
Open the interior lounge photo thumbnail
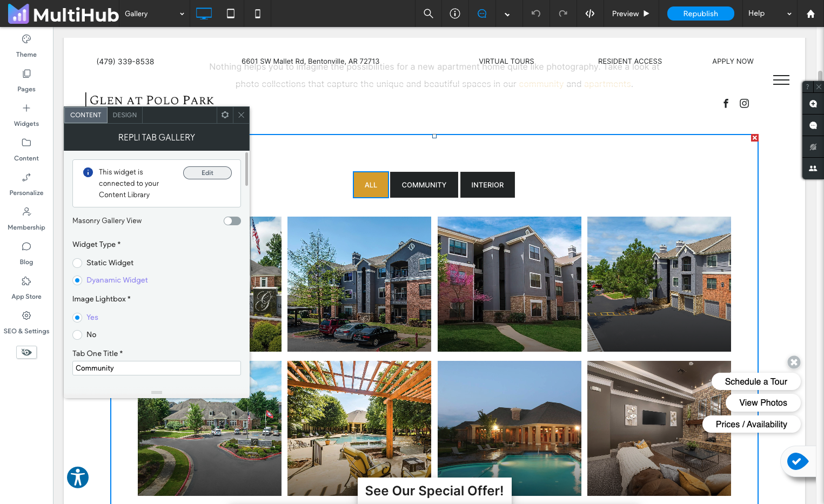(x=659, y=428)
